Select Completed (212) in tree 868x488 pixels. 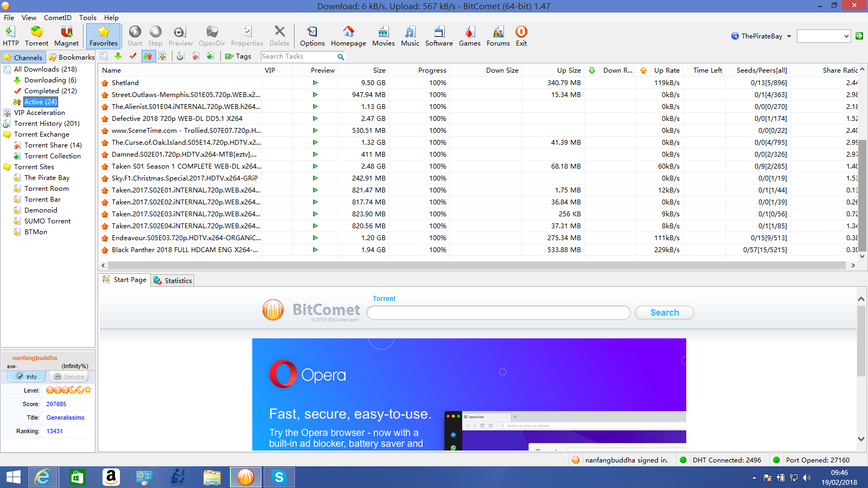[50, 91]
